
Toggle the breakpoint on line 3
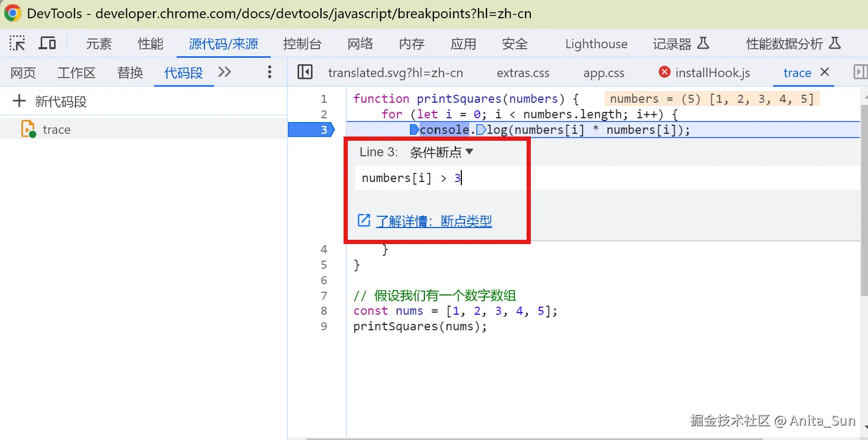click(x=311, y=130)
